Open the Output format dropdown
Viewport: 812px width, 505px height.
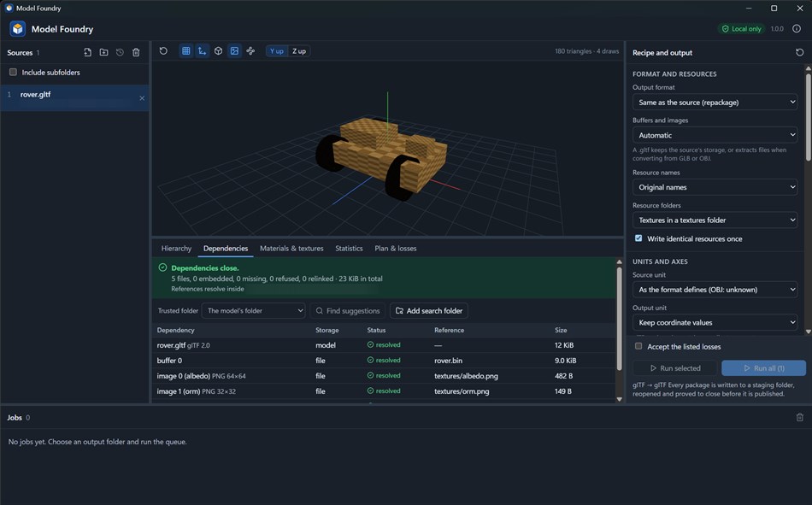pos(715,102)
